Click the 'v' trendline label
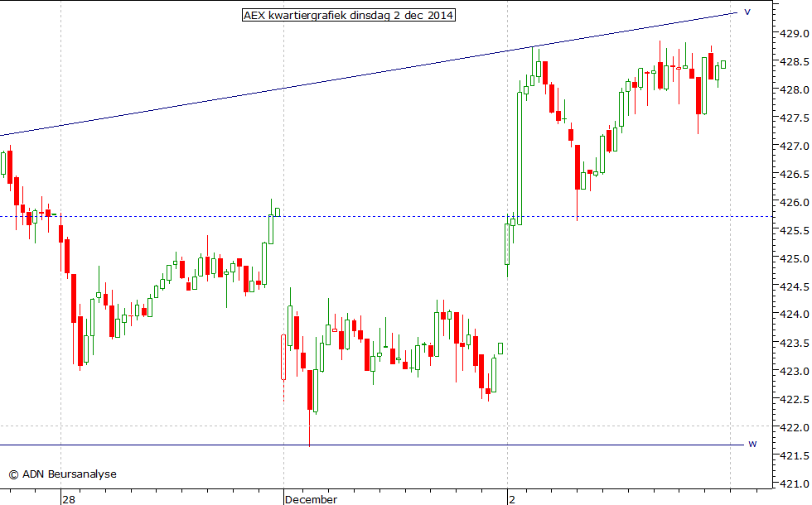The height and width of the screenshot is (505, 812). pos(747,12)
